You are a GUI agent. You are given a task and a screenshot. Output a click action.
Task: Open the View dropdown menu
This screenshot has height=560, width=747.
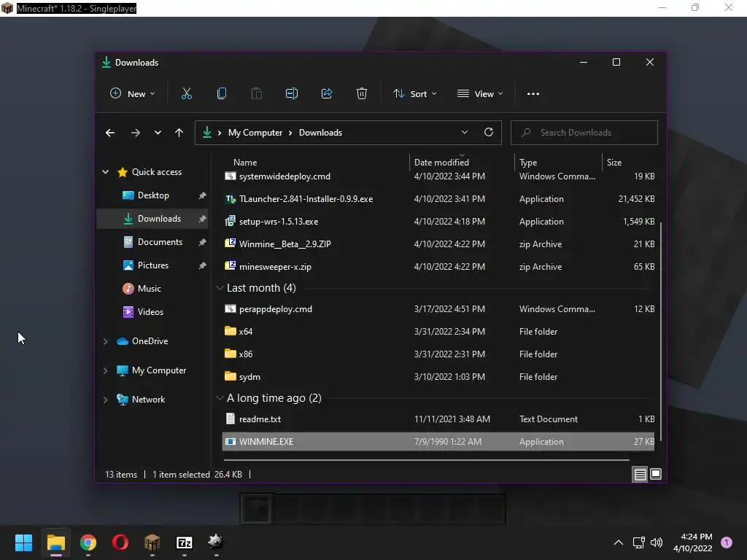(x=480, y=94)
